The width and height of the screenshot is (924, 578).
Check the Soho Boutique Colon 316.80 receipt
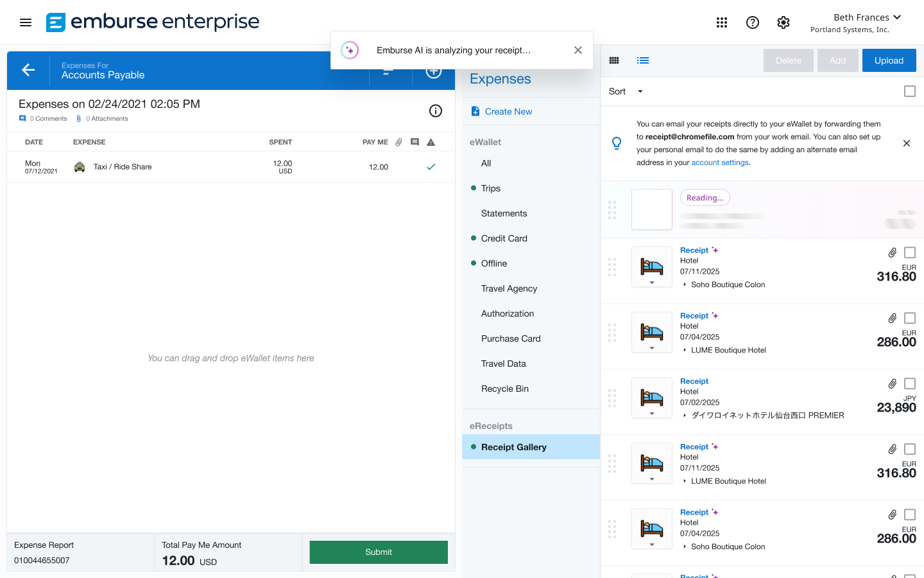point(909,252)
